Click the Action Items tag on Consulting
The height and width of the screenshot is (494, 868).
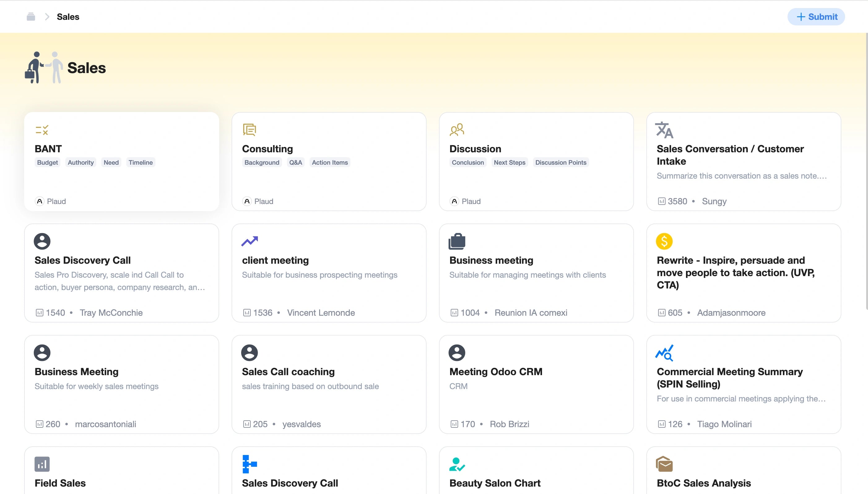click(329, 162)
